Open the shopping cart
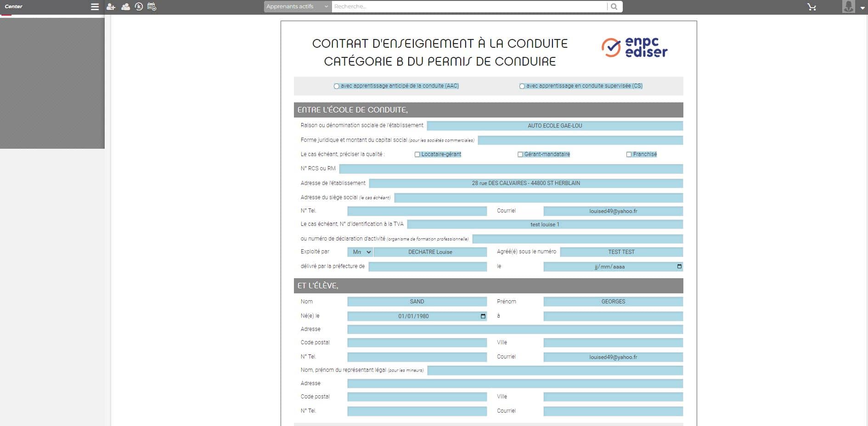 (x=812, y=7)
